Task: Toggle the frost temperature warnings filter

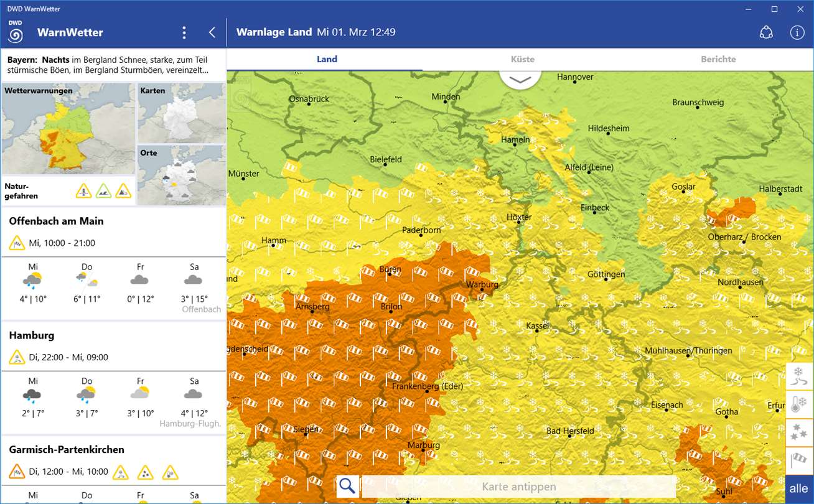Action: (x=800, y=404)
